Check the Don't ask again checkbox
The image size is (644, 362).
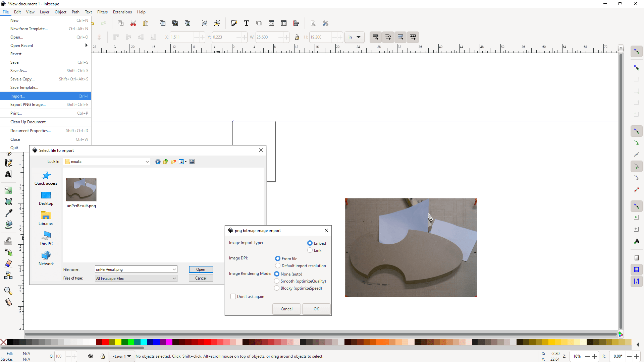[x=233, y=296]
